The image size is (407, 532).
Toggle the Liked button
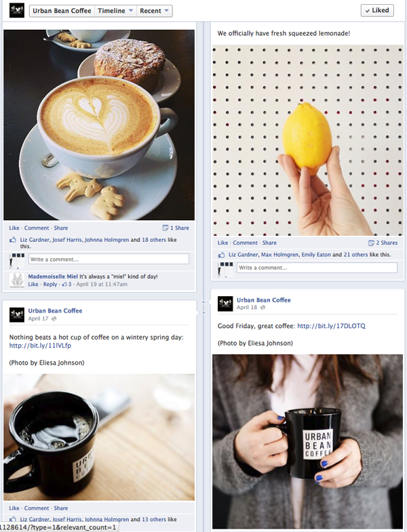(377, 11)
